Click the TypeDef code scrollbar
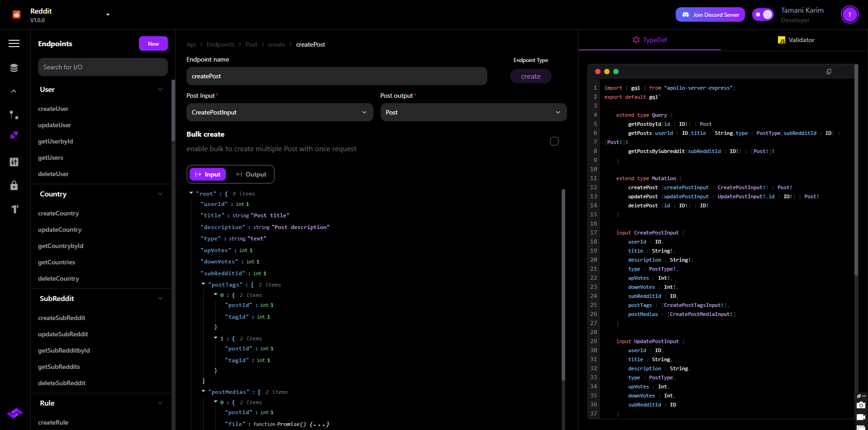Viewport: 868px width, 430px height. 856,170
